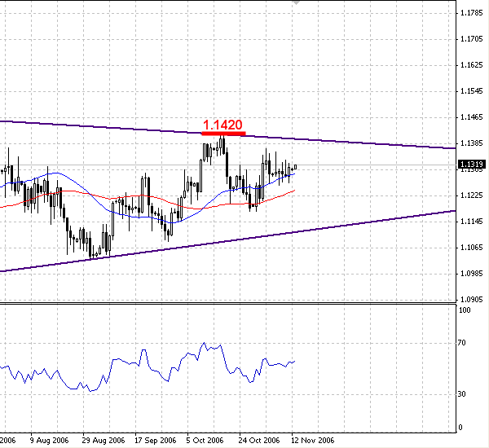
Task: Click the 1.1545 price axis label
Action: 472,91
